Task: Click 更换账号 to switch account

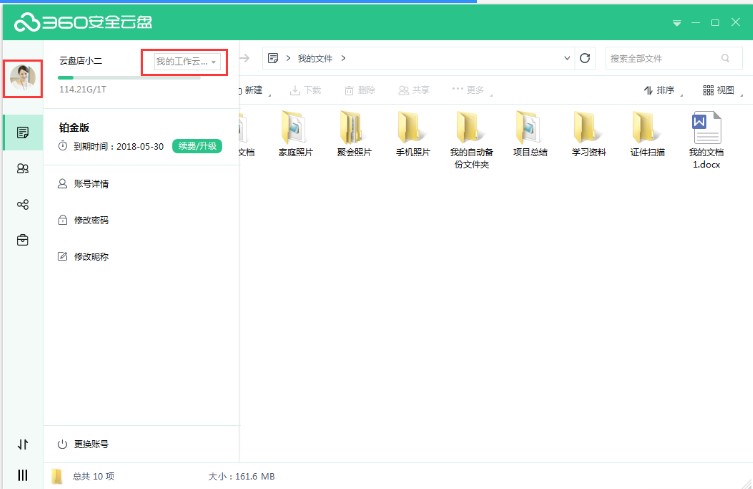Action: click(83, 444)
